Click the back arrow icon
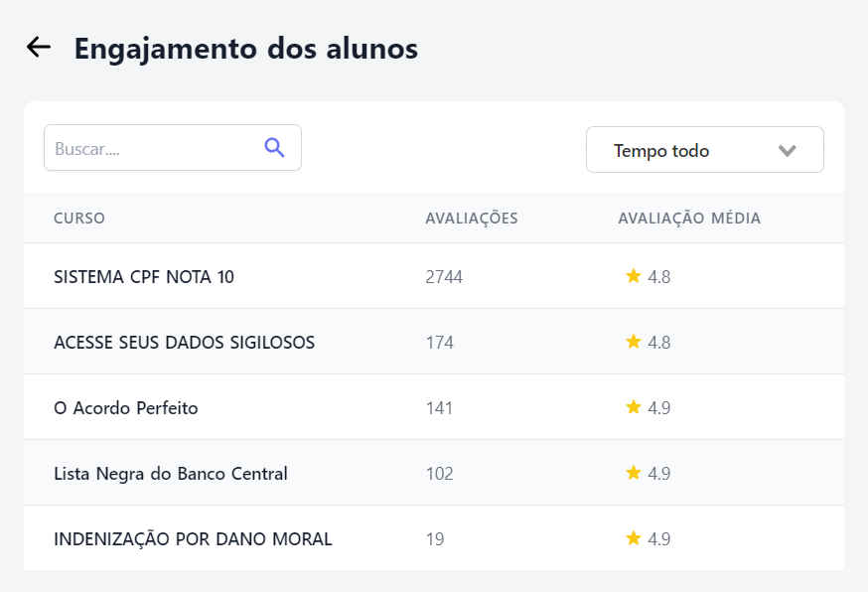The height and width of the screenshot is (592, 868). [x=39, y=47]
